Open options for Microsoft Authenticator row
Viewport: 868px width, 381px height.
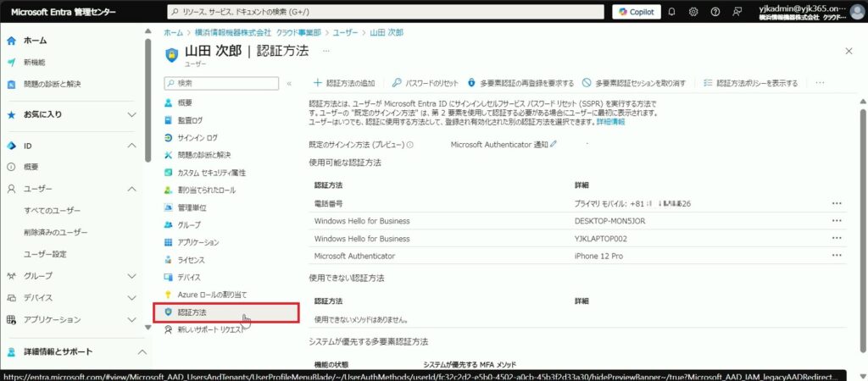pos(837,256)
